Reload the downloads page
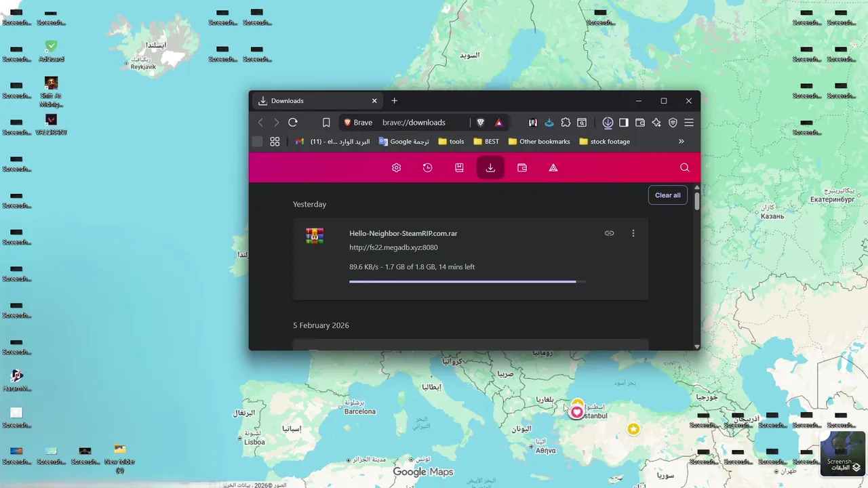The width and height of the screenshot is (868, 488). tap(293, 123)
